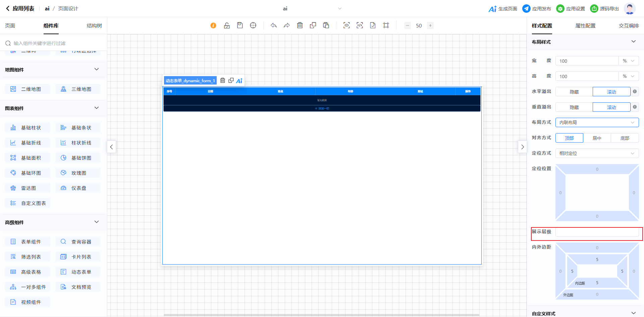
Task: Open the 布局方式 dropdown
Action: (x=597, y=123)
